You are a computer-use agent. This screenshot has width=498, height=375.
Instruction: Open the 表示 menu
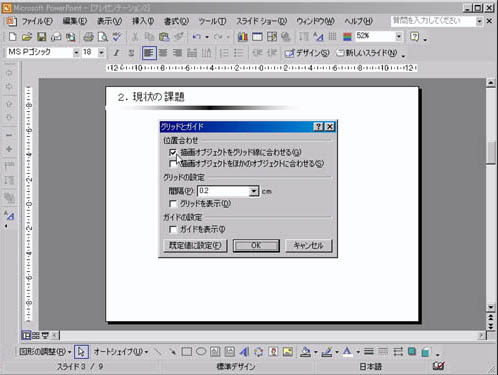coord(109,21)
